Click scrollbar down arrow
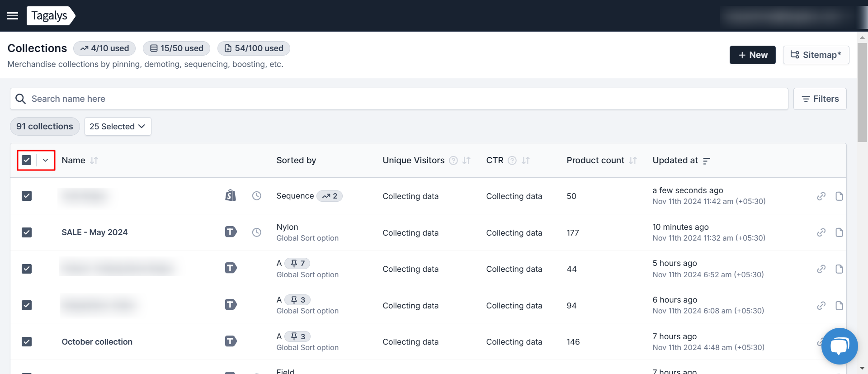The image size is (868, 374). pyautogui.click(x=862, y=368)
